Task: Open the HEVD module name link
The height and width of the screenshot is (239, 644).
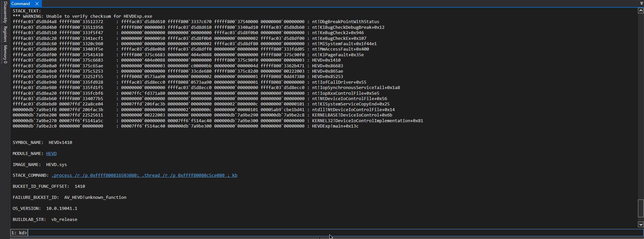Action: pyautogui.click(x=51, y=154)
